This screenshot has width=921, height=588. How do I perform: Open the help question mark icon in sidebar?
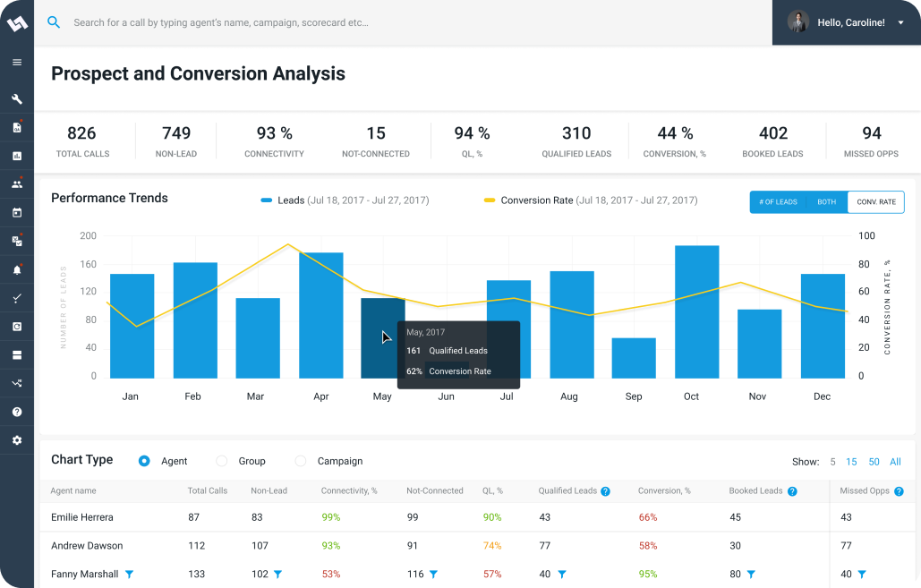17,411
